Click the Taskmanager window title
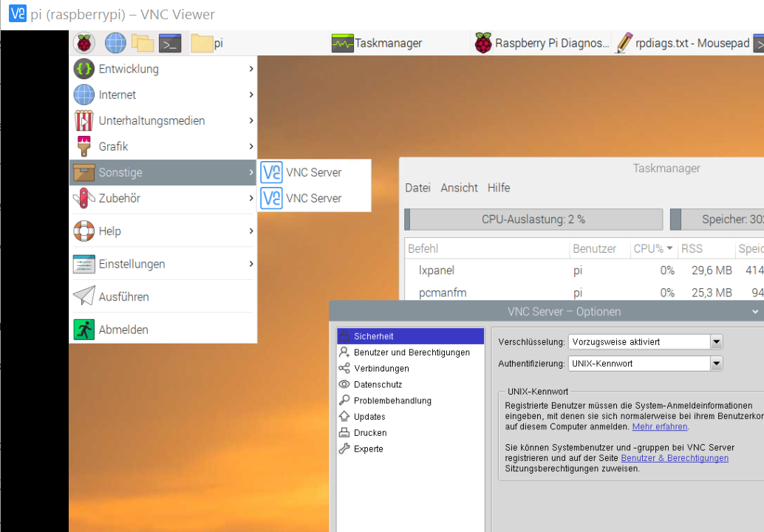The image size is (764, 532). coord(666,168)
